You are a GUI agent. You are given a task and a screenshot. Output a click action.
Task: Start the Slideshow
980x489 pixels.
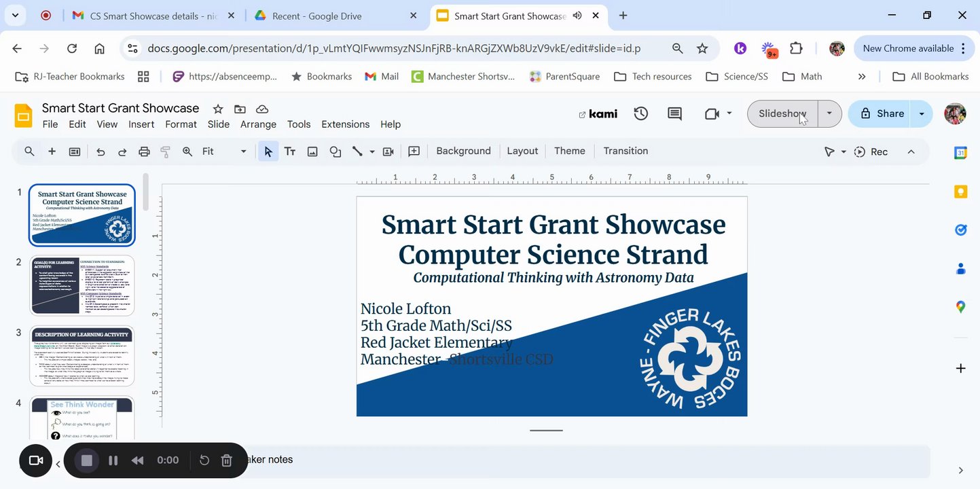(782, 113)
